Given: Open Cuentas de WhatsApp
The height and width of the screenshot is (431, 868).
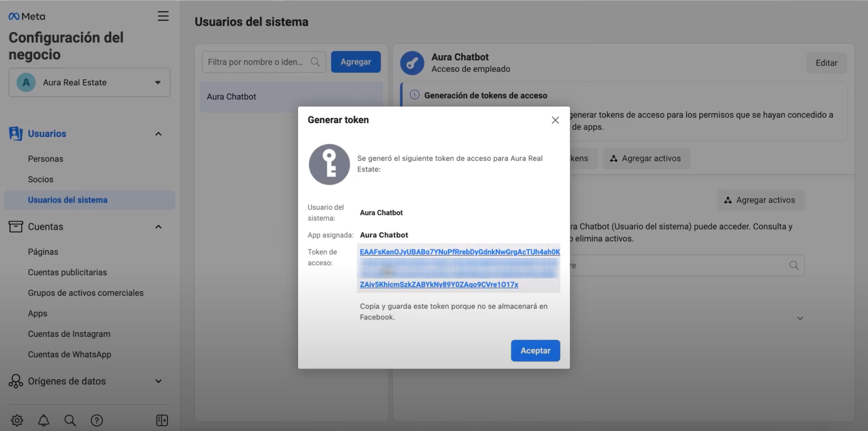Looking at the screenshot, I should pyautogui.click(x=69, y=354).
